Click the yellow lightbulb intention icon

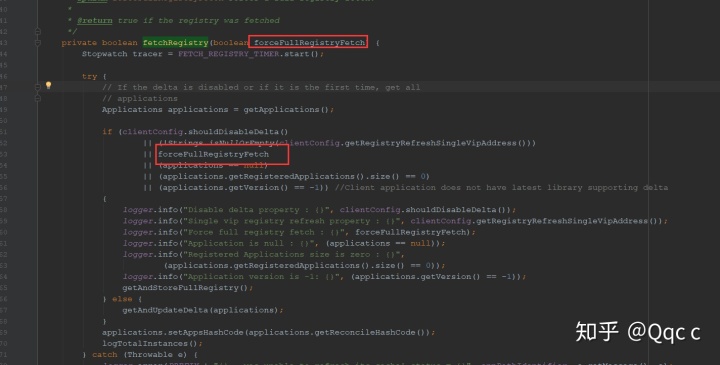click(x=48, y=85)
